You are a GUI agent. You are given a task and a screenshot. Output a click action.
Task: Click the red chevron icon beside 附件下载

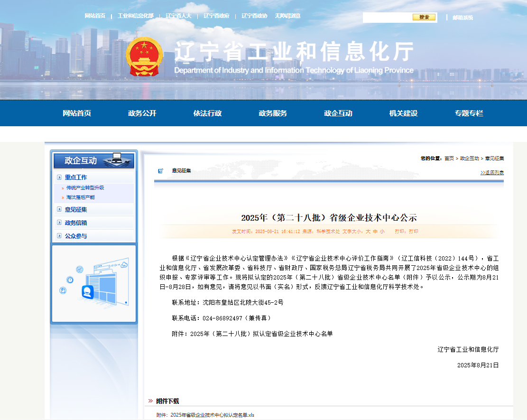pyautogui.click(x=150, y=401)
